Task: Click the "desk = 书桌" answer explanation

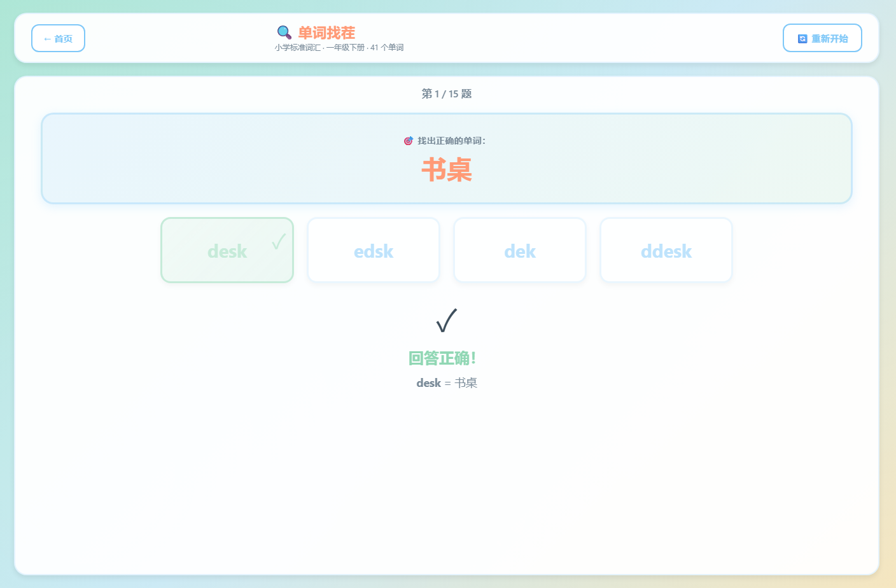Action: [447, 383]
